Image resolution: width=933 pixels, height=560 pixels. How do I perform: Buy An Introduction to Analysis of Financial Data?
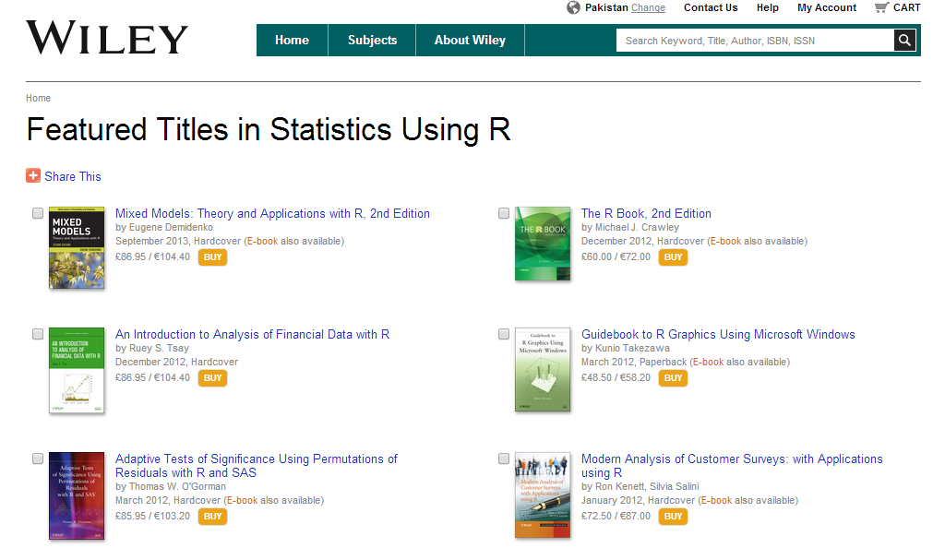pyautogui.click(x=212, y=378)
